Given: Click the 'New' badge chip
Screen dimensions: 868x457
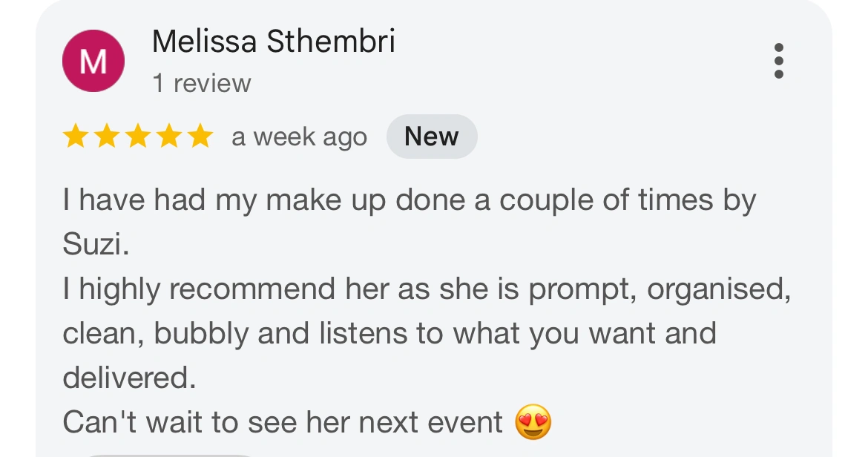Looking at the screenshot, I should click(432, 137).
